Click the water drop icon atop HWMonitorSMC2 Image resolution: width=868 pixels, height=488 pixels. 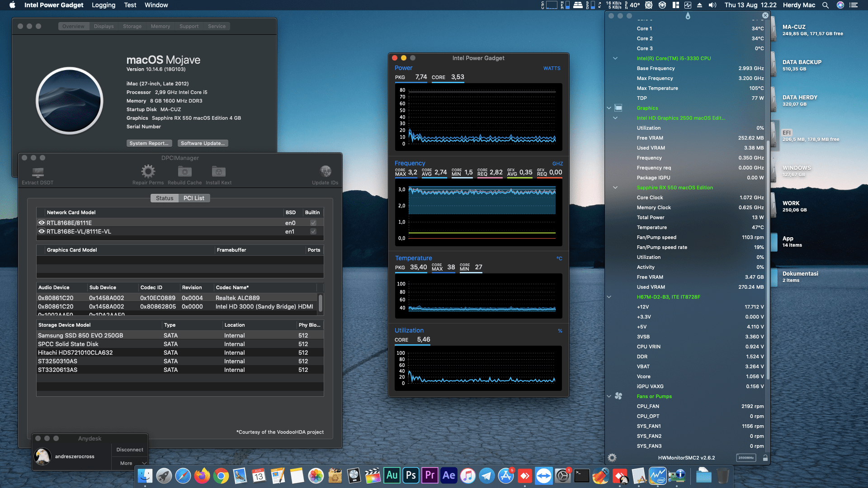(688, 15)
